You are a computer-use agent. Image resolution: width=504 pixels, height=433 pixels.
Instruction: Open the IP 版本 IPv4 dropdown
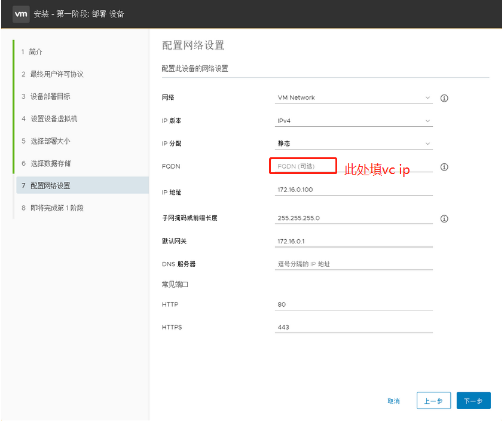click(x=353, y=121)
